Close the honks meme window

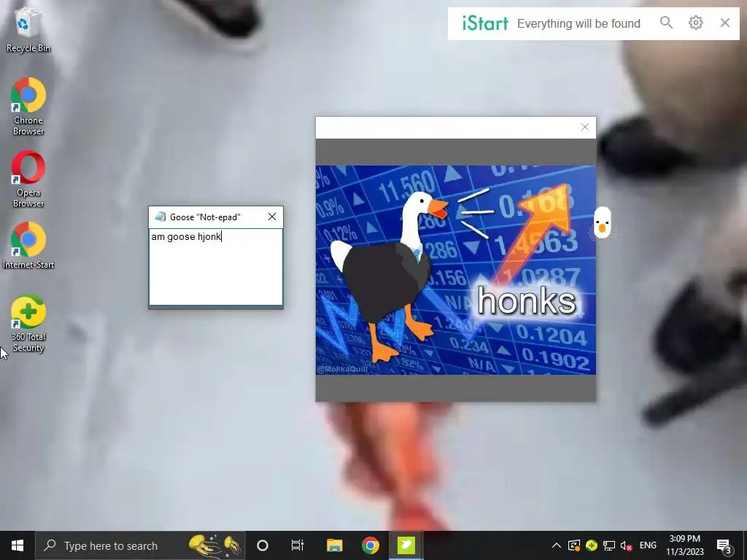(x=585, y=127)
